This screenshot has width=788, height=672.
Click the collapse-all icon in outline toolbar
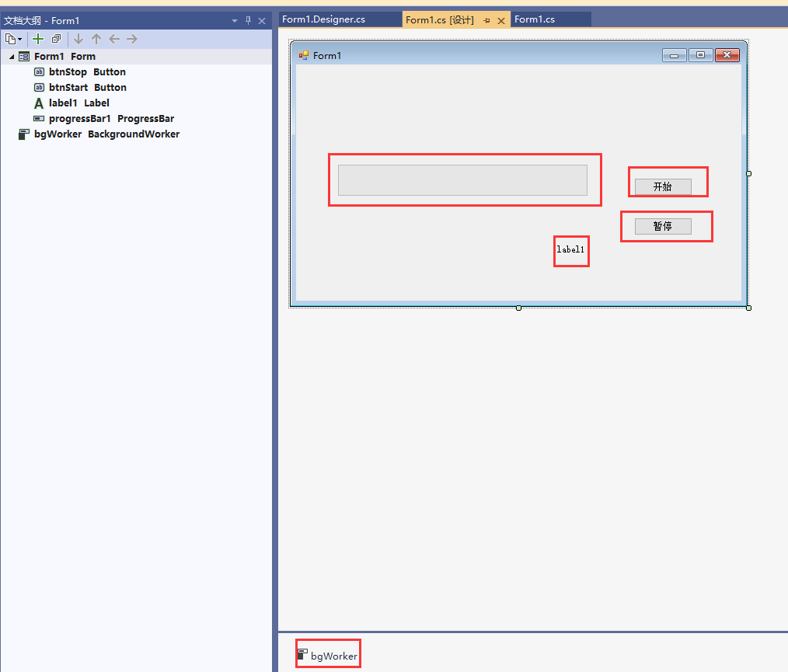click(x=56, y=39)
